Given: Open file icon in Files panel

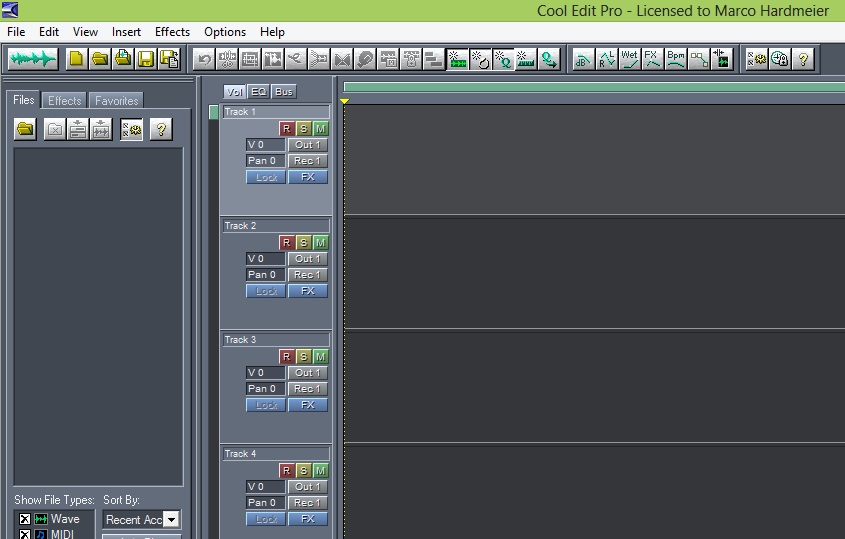Looking at the screenshot, I should point(25,129).
